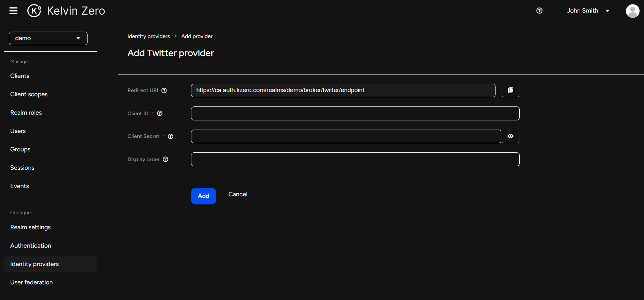Expand the John Smith user menu
The height and width of the screenshot is (300, 644).
coord(588,11)
